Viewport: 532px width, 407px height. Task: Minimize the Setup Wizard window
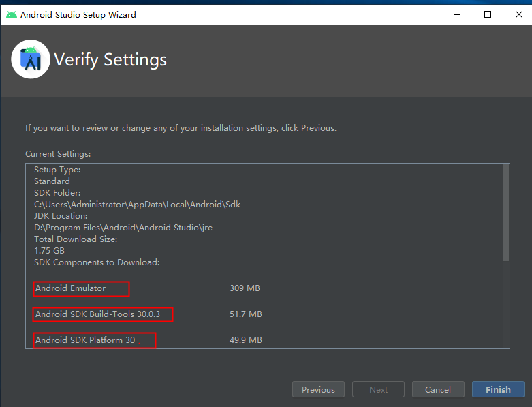457,14
